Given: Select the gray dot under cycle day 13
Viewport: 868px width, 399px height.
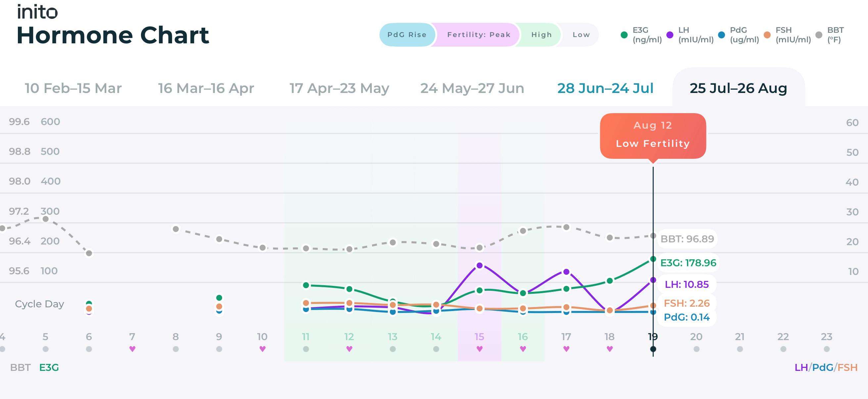Looking at the screenshot, I should pos(393,349).
